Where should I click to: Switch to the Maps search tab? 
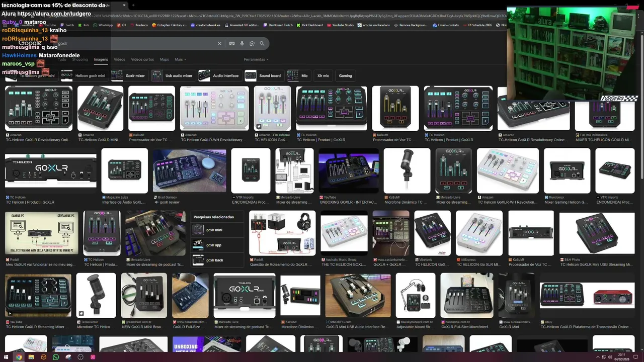pyautogui.click(x=165, y=59)
